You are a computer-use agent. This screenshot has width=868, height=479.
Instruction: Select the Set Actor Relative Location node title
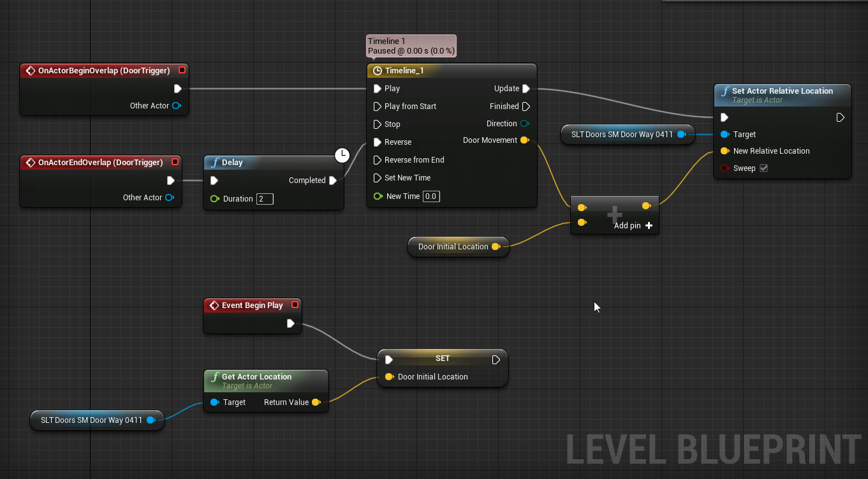(x=782, y=91)
